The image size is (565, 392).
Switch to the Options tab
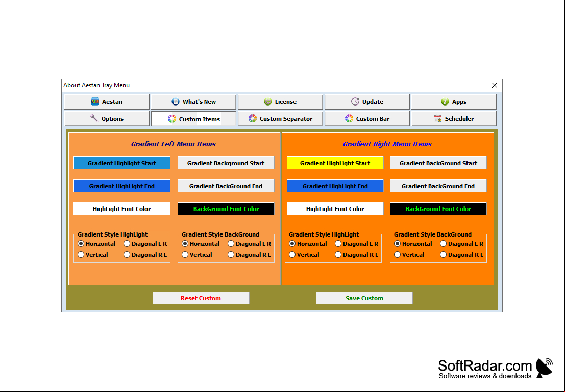coord(107,118)
